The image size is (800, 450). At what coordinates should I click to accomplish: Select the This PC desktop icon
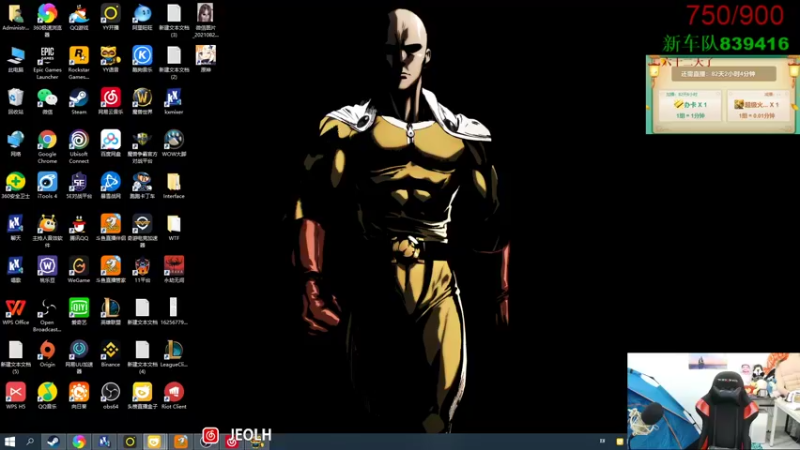[x=15, y=59]
